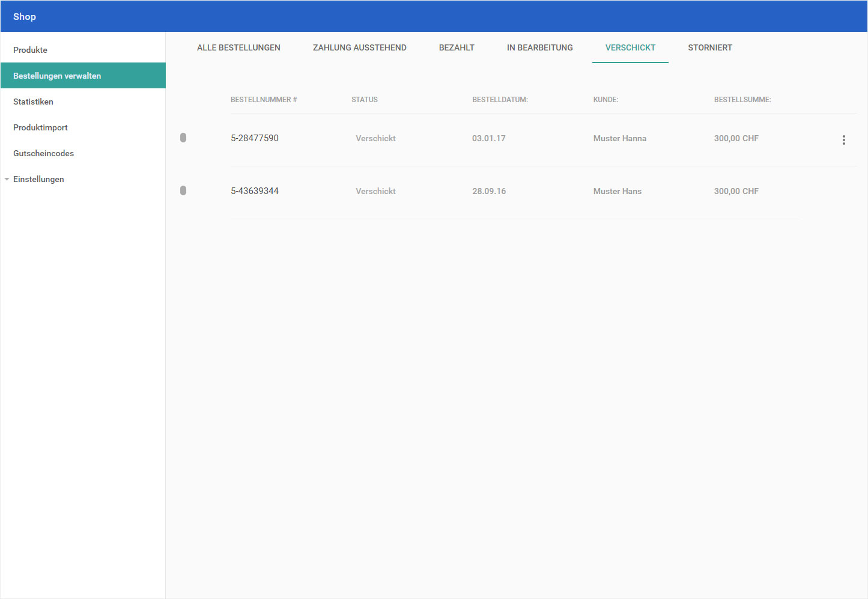This screenshot has height=599, width=868.
Task: Click the Bestellsumme column header
Action: [x=742, y=100]
